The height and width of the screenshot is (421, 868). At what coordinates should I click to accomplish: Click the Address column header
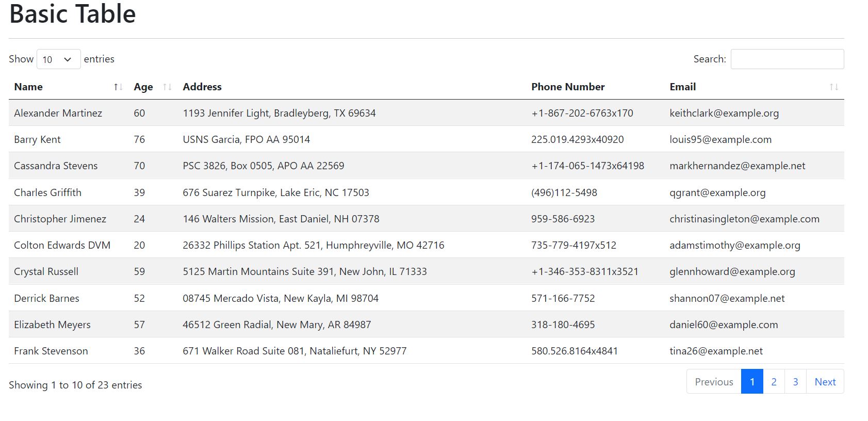[202, 87]
